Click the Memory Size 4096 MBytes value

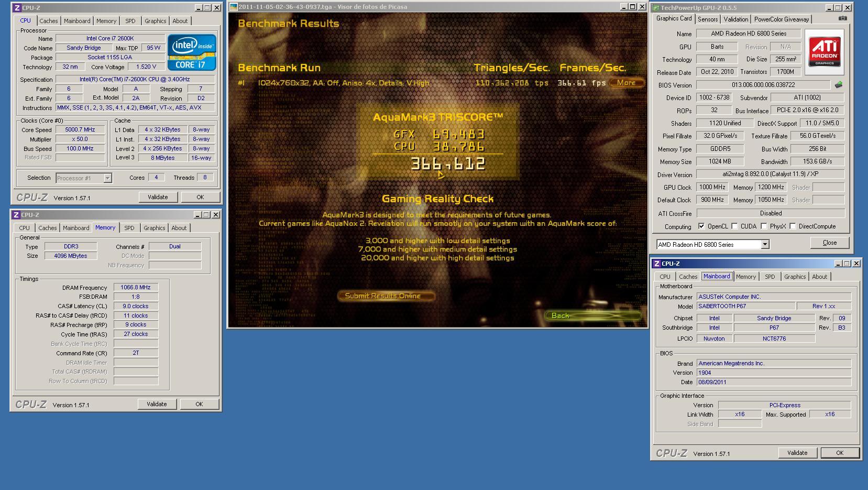[x=71, y=256]
